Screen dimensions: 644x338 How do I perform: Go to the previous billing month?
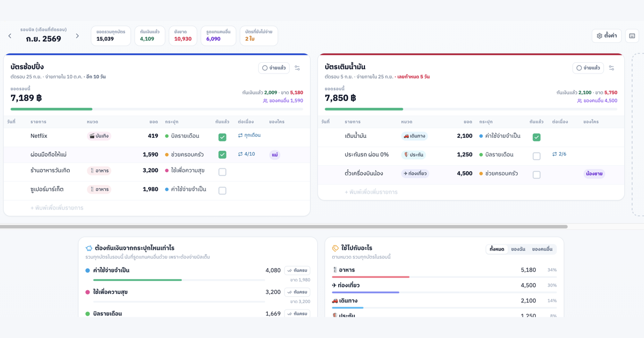pyautogui.click(x=10, y=36)
